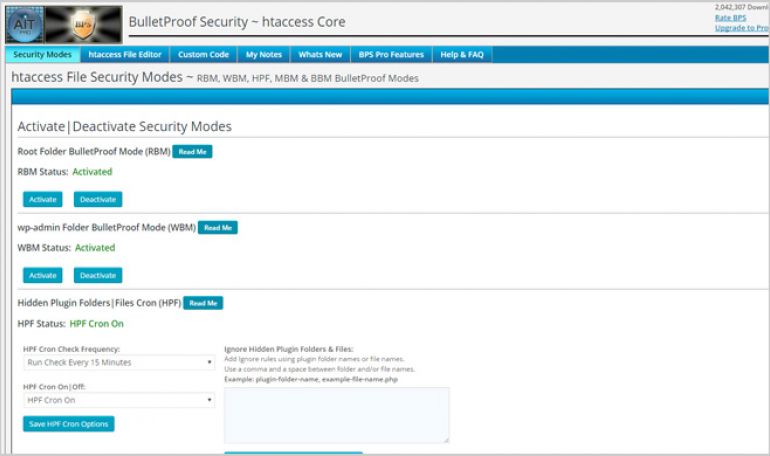Click the example plugin-folder-name hint text
Screen dimensions: 770x456
[x=311, y=379]
